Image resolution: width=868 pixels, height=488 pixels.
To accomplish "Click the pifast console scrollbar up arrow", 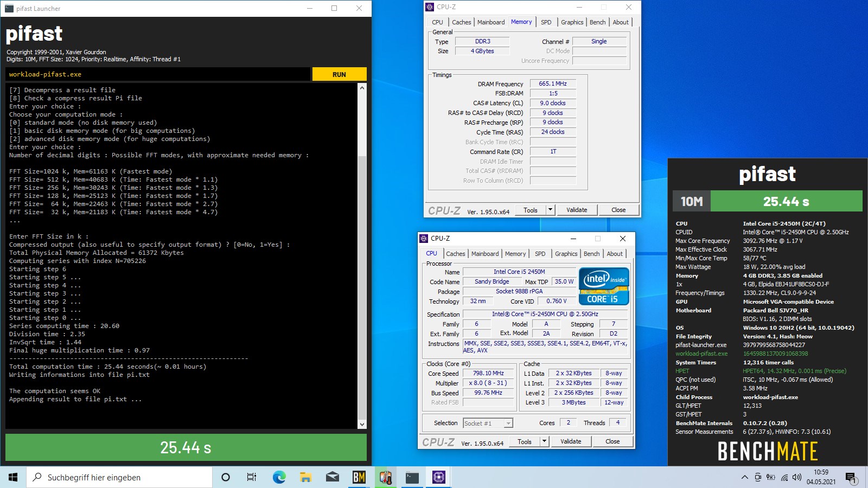I will tap(362, 87).
